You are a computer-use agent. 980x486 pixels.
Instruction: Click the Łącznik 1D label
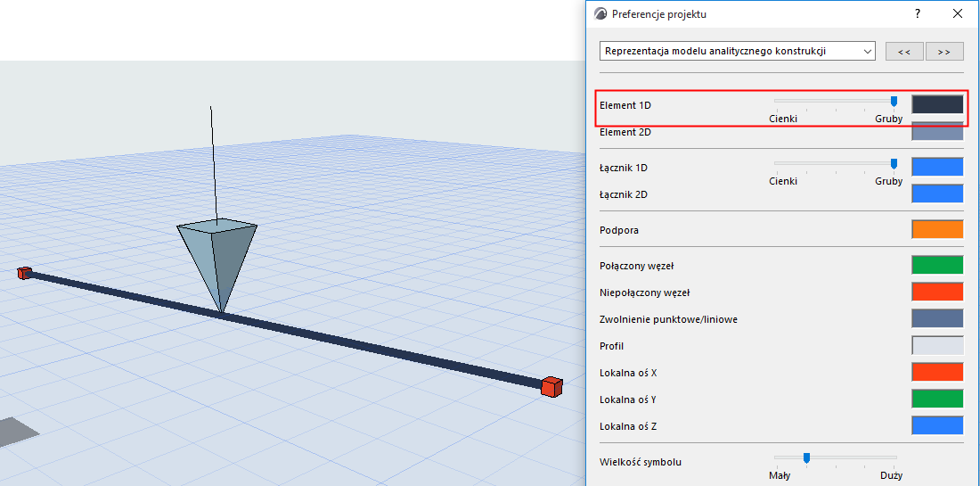[x=623, y=168]
